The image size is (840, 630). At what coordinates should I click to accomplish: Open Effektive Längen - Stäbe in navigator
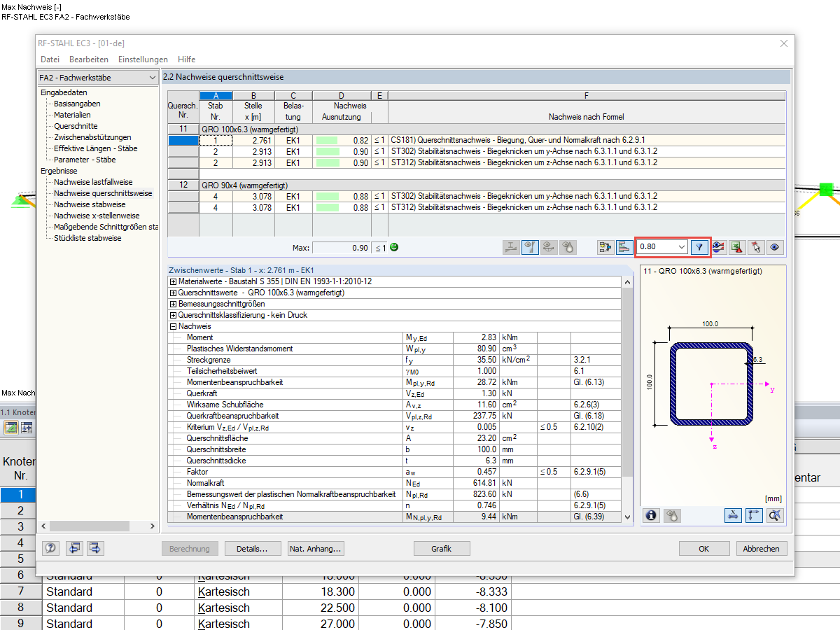coord(96,148)
